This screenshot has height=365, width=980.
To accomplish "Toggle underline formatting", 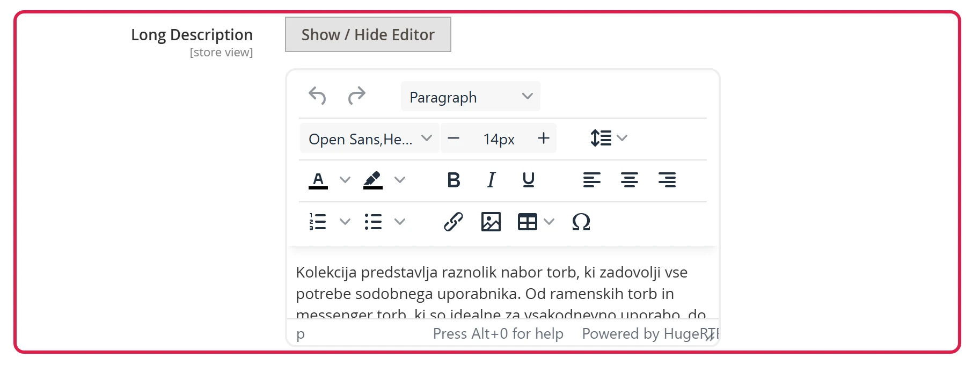I will [x=529, y=180].
